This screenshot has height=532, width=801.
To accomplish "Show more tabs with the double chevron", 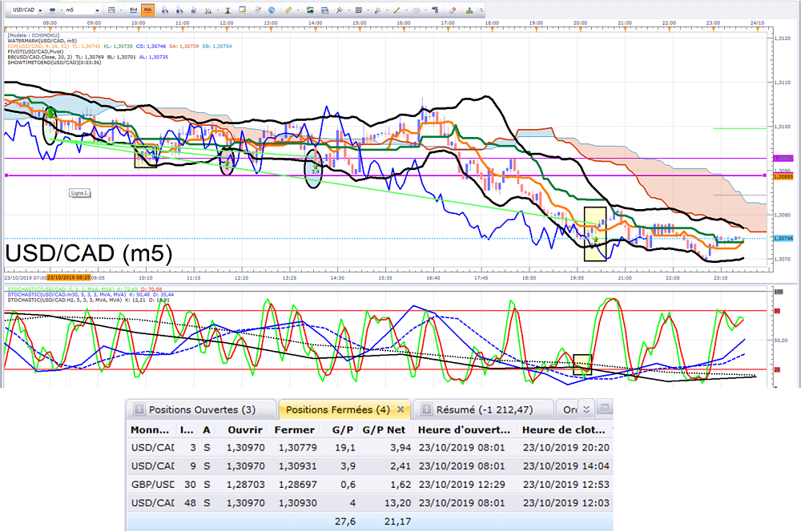I will pyautogui.click(x=586, y=409).
